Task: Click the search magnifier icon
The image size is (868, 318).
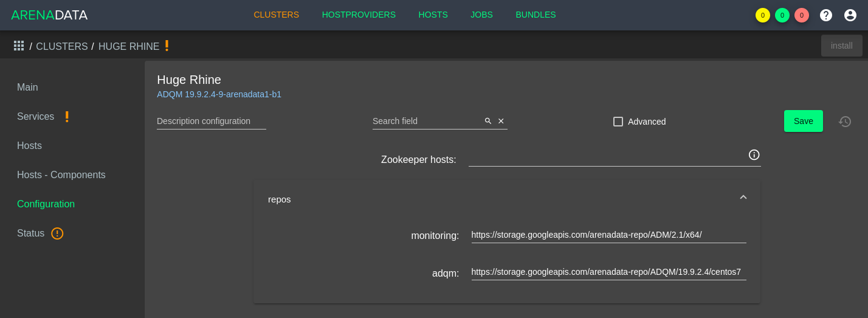Action: pos(488,121)
